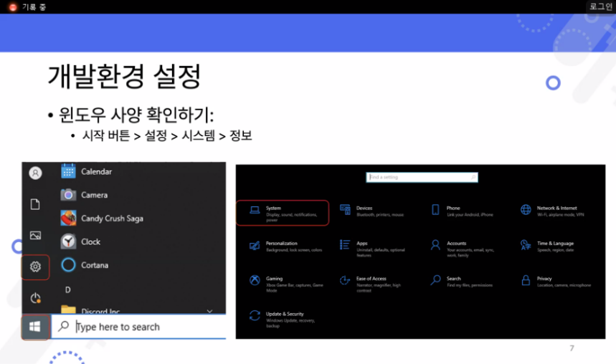The width and height of the screenshot is (616, 364).
Task: Launch the Camera app icon
Action: [x=68, y=194]
